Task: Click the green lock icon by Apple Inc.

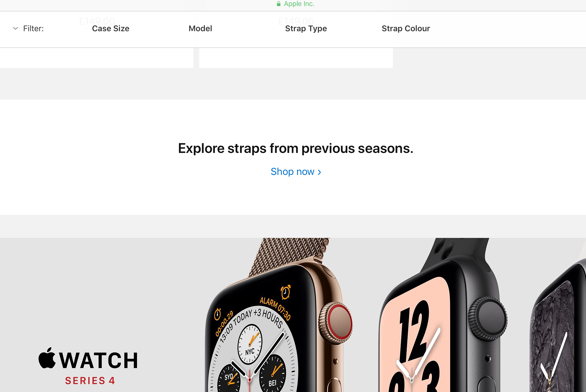Action: (279, 4)
